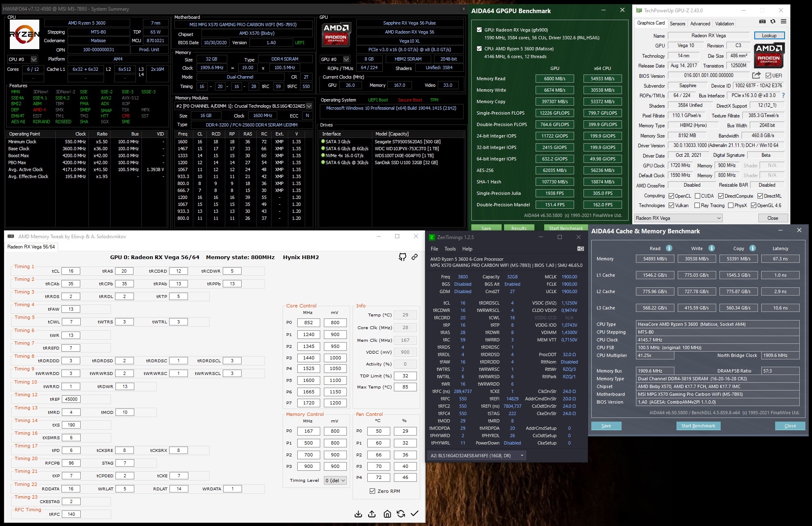Uncheck GPU Radeon RX Vega benchmark checkbox

tap(479, 30)
